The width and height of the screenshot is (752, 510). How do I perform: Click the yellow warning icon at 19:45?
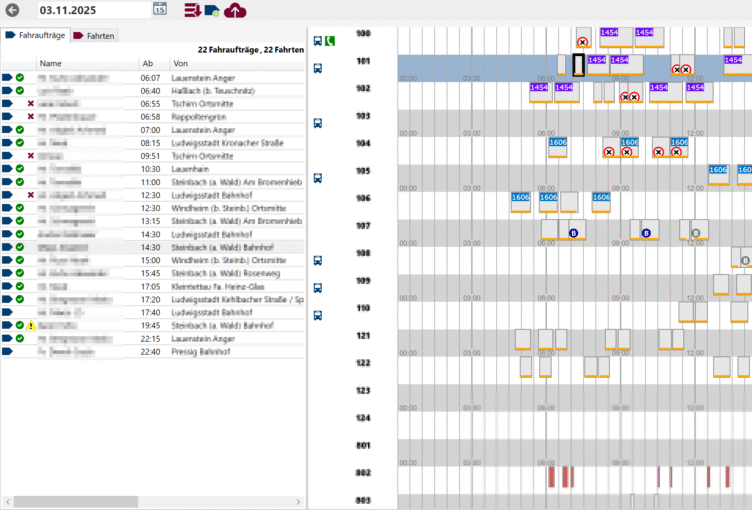tap(31, 326)
